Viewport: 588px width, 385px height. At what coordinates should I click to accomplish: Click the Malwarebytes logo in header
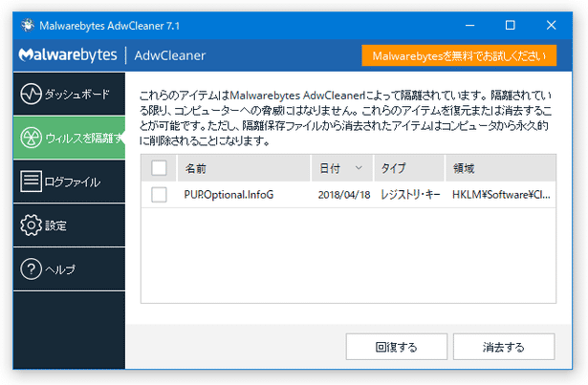point(68,55)
